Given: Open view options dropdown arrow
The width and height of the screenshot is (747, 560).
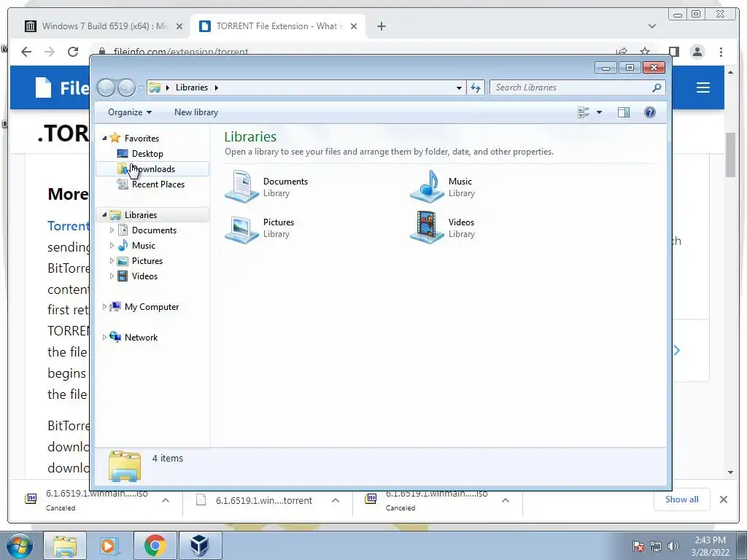Looking at the screenshot, I should (x=600, y=112).
